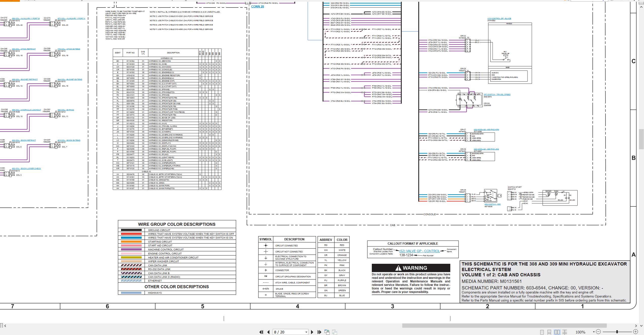Go to the first page

[x=261, y=332]
